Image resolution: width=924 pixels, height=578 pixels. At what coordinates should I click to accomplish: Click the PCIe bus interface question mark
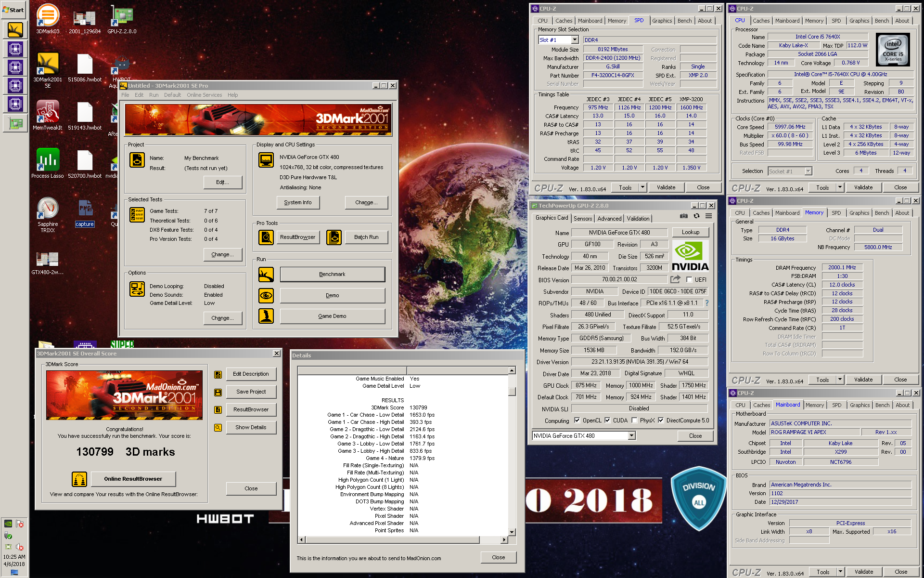(707, 303)
